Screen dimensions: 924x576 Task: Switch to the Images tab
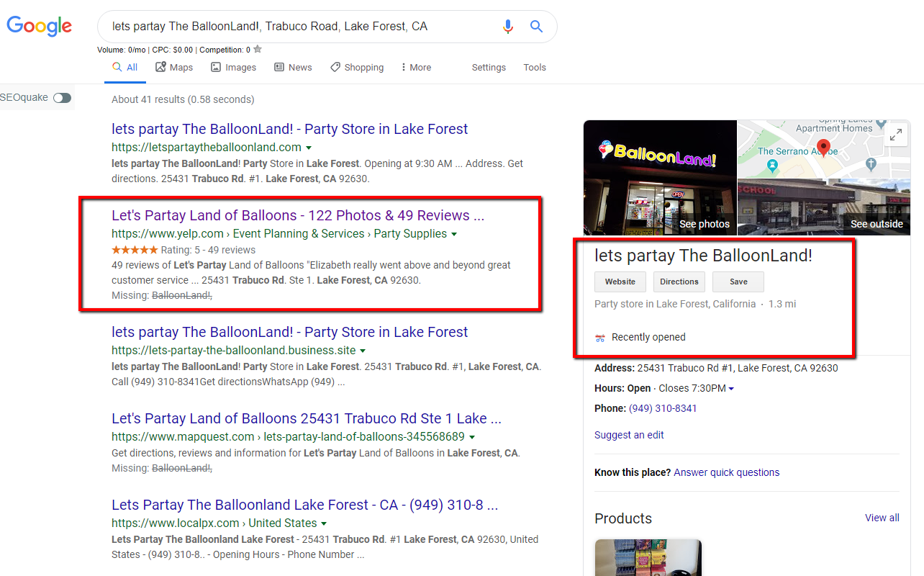(233, 67)
